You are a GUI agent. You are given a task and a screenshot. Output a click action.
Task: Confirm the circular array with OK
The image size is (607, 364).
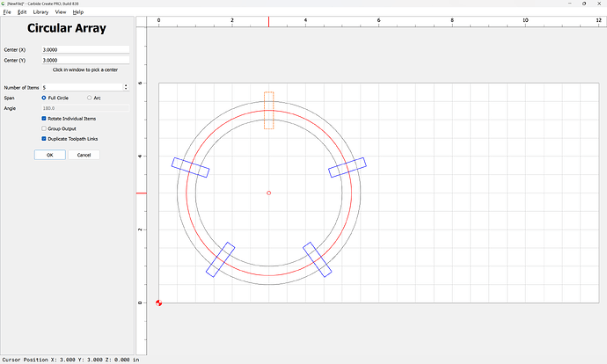click(x=50, y=155)
